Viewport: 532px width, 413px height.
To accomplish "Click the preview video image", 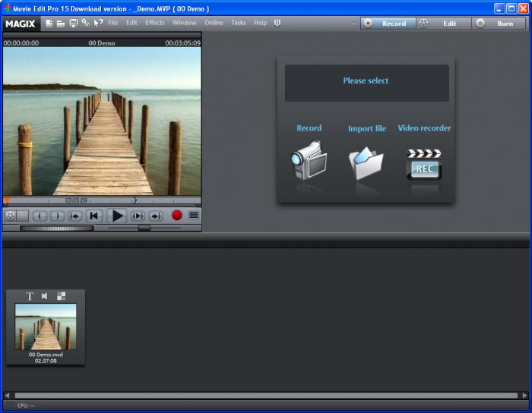I will [102, 121].
